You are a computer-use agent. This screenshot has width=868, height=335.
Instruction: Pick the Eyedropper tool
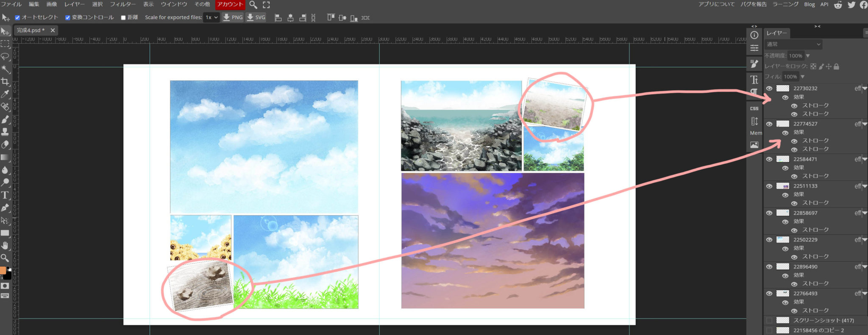[5, 94]
